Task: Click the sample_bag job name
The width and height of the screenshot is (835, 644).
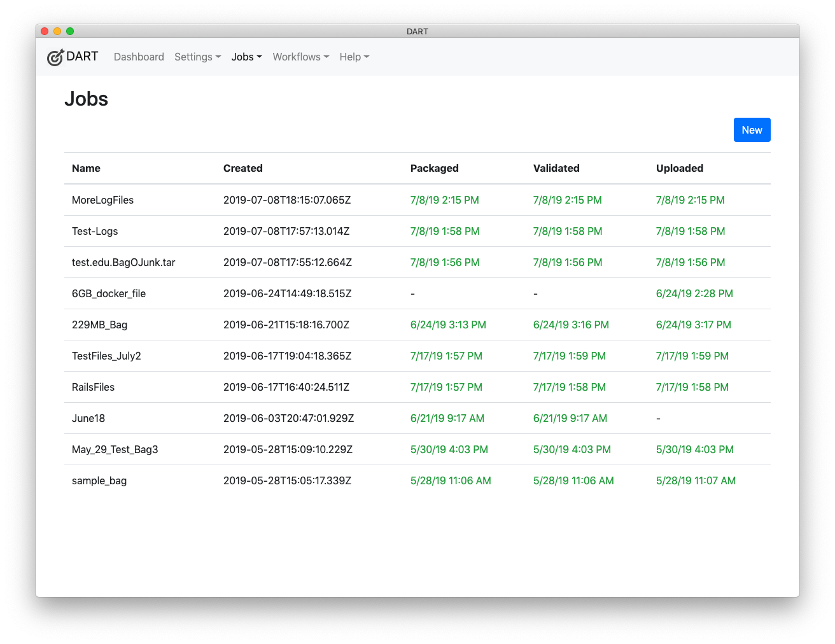Action: click(99, 480)
